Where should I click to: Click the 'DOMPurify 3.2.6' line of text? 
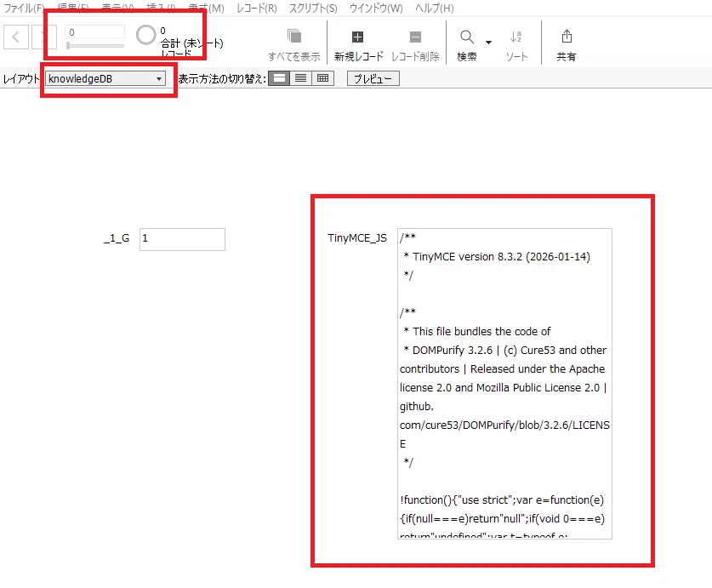pos(504,351)
